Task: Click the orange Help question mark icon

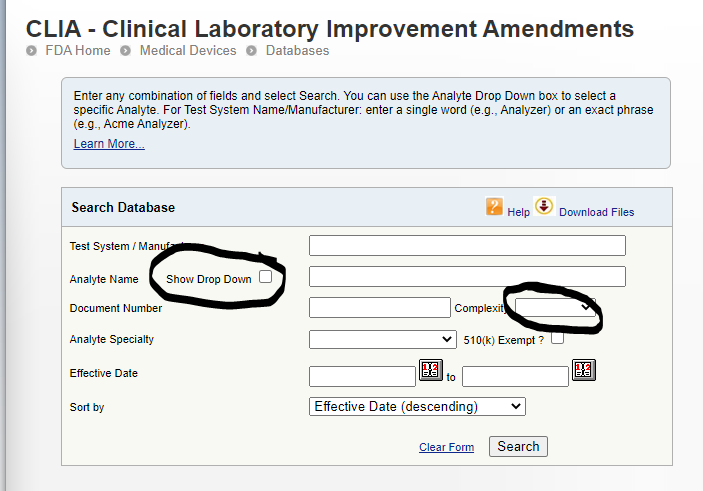Action: 494,207
